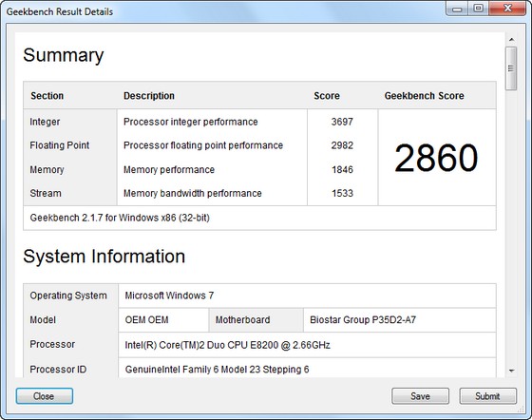Minimize the Geekbench Result Details window
Image resolution: width=532 pixels, height=420 pixels.
point(457,9)
